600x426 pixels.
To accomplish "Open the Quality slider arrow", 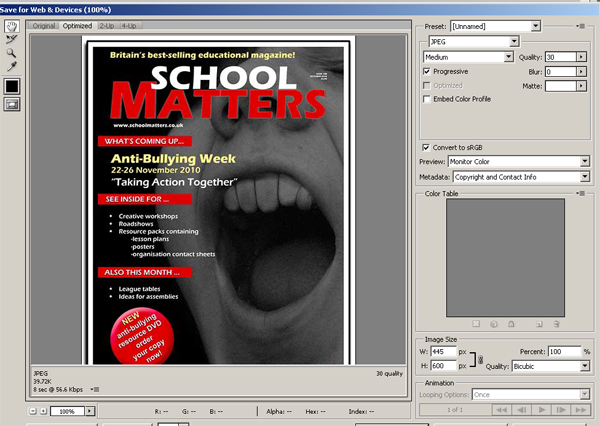I will coord(581,57).
